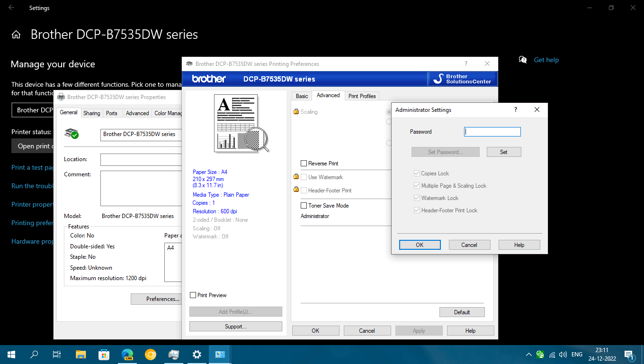This screenshot has height=364, width=644.
Task: Enable the Reverse Print checkbox
Action: tap(304, 164)
